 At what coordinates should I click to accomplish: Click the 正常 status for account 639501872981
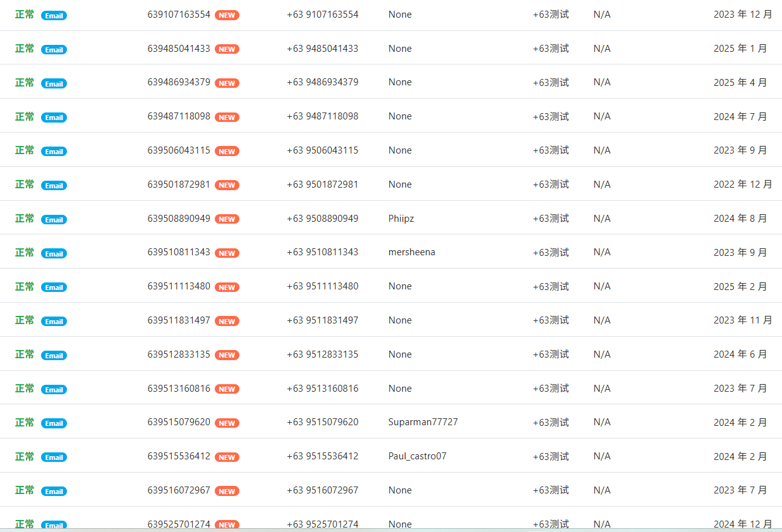[x=25, y=184]
